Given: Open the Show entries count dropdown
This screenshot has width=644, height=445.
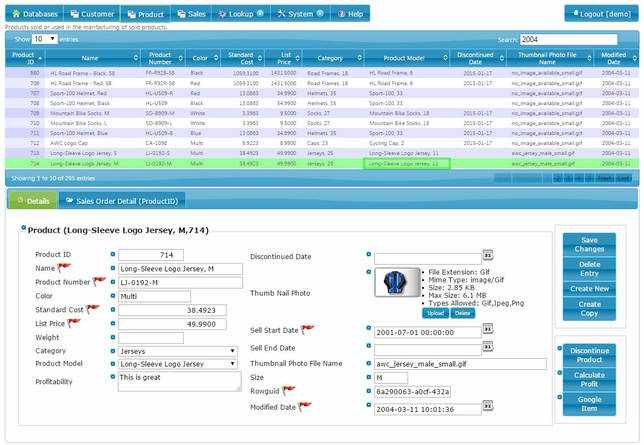Looking at the screenshot, I should [44, 39].
